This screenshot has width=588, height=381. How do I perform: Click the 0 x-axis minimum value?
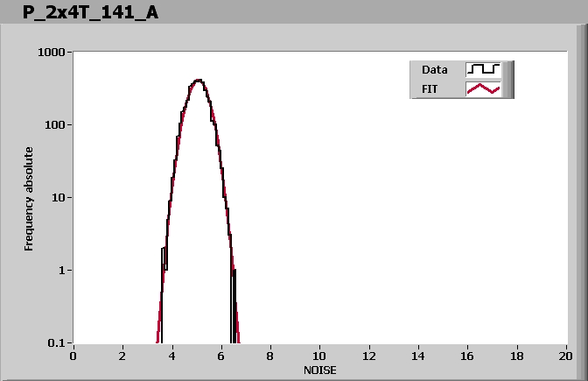pyautogui.click(x=73, y=356)
